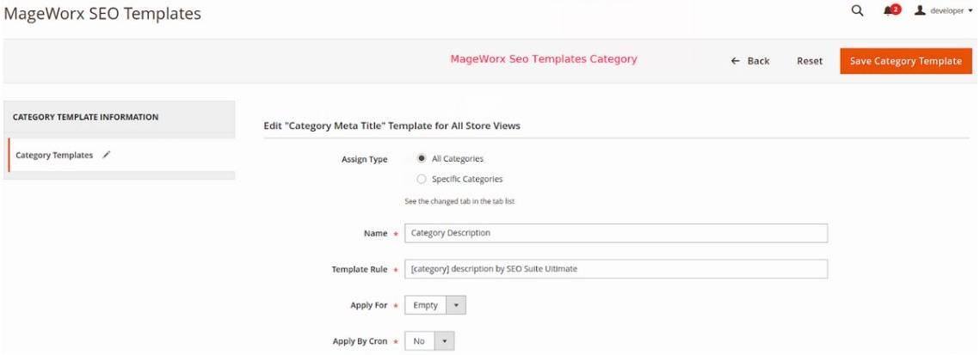Viewport: 980px width, 355px height.
Task: Click Save Category Template button
Action: [905, 61]
